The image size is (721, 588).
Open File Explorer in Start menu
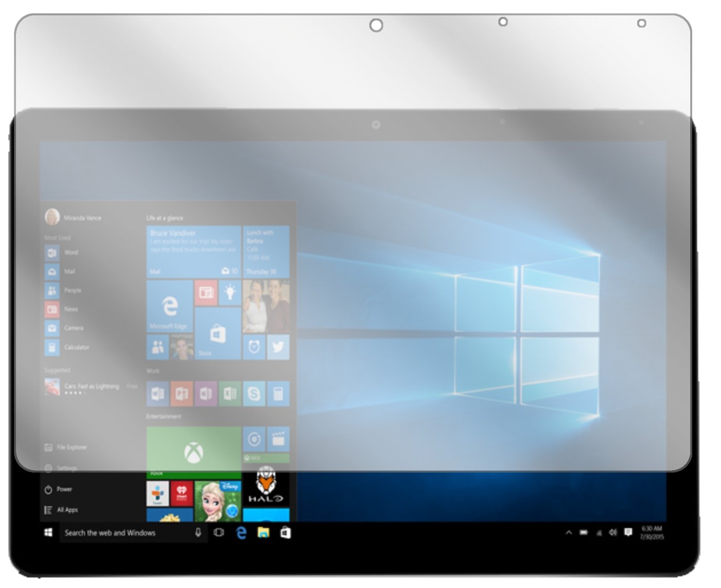coord(66,447)
